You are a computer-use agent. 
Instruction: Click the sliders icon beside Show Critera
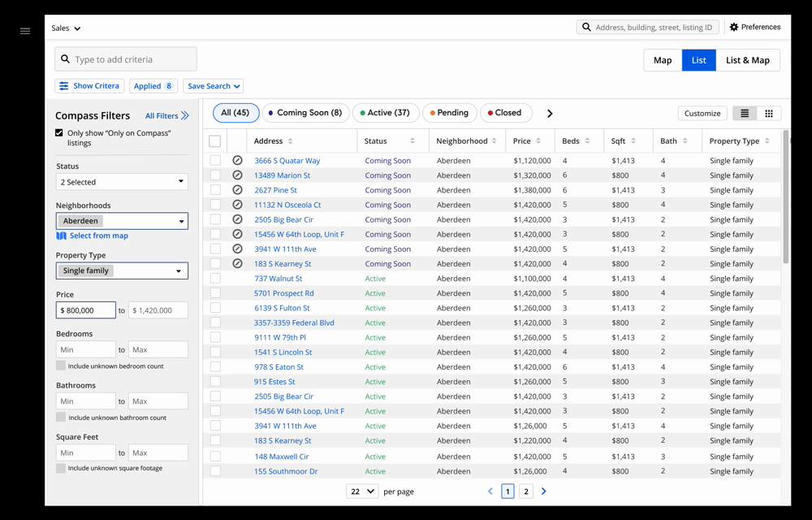pos(63,86)
